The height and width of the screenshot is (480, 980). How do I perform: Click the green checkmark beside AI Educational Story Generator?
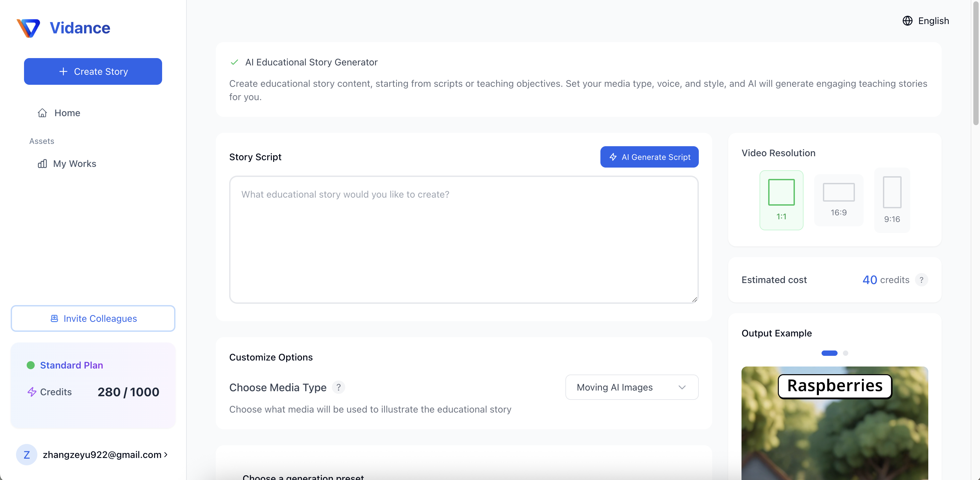click(x=234, y=62)
